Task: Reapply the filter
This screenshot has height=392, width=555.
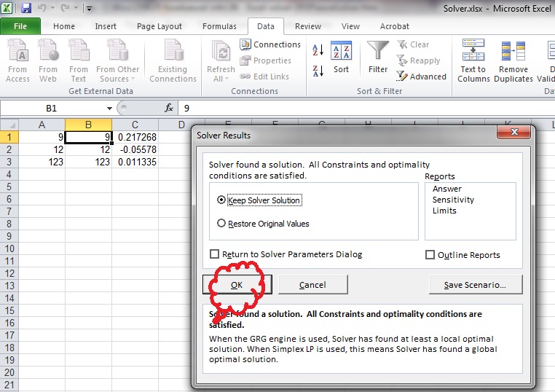Action: (x=419, y=60)
